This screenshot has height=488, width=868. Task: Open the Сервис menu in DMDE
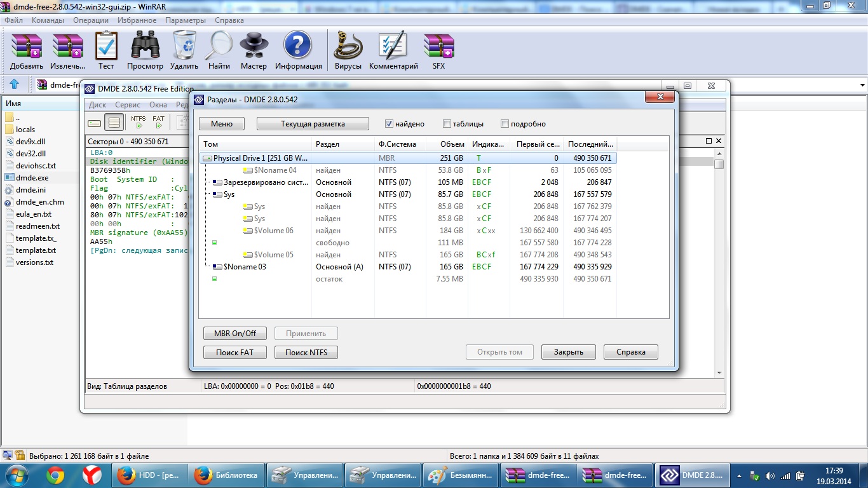128,105
